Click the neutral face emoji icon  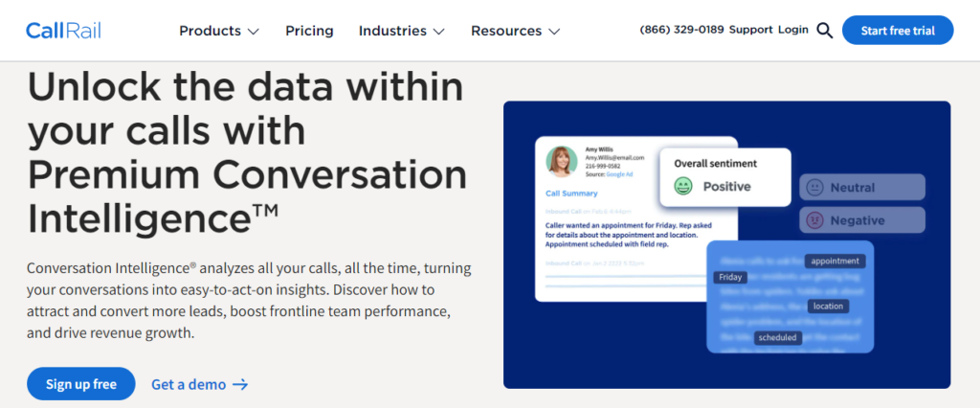pos(814,188)
